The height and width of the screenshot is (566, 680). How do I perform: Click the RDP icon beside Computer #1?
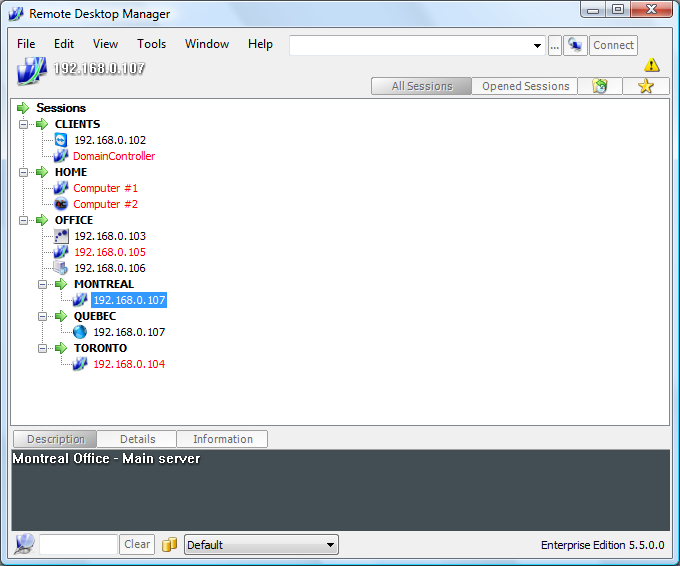point(61,188)
